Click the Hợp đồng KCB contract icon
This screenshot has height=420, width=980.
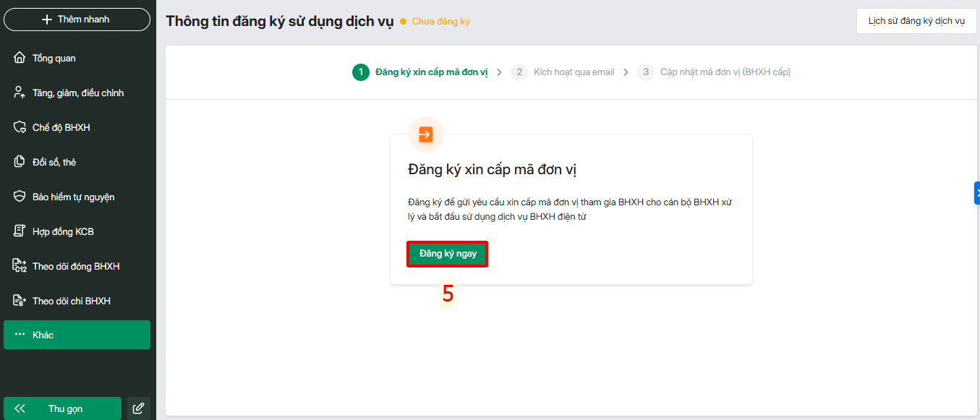[20, 231]
